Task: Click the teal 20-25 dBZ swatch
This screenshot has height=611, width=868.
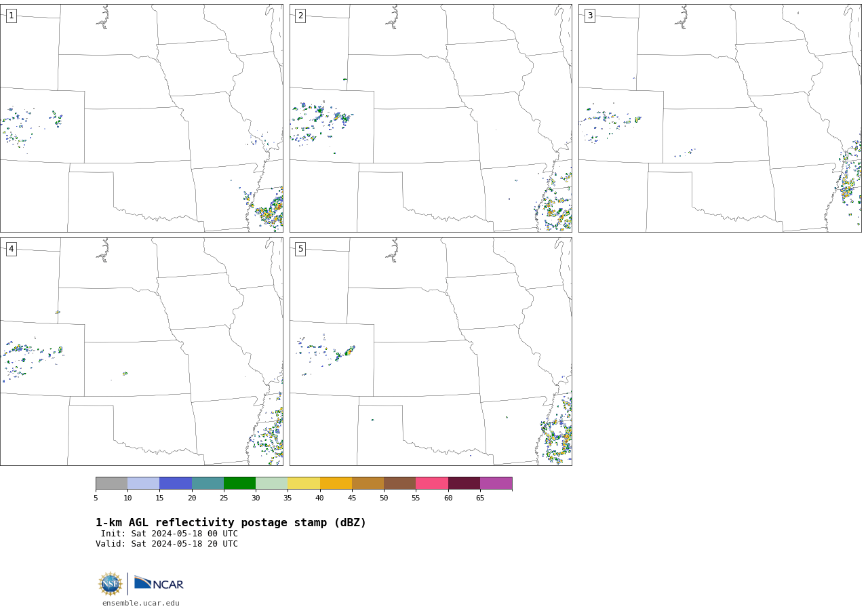Action: pyautogui.click(x=208, y=483)
